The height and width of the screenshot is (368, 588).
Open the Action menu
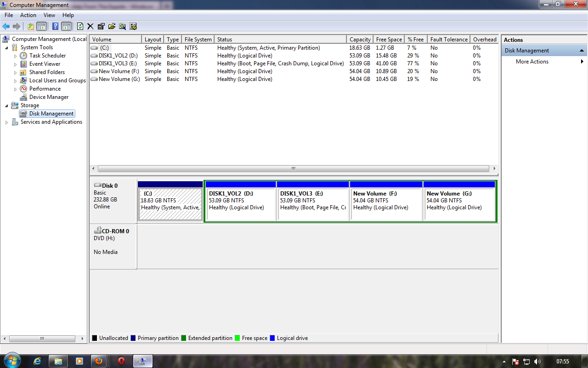(x=28, y=15)
